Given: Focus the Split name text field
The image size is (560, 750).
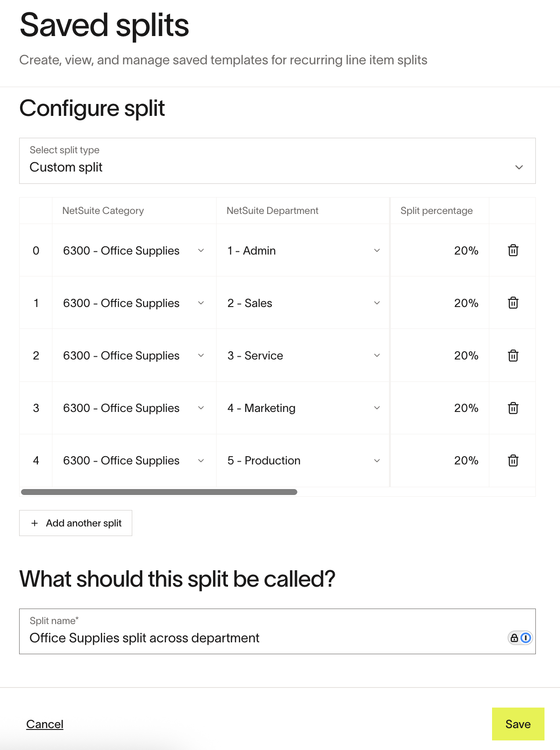Looking at the screenshot, I should [264, 638].
